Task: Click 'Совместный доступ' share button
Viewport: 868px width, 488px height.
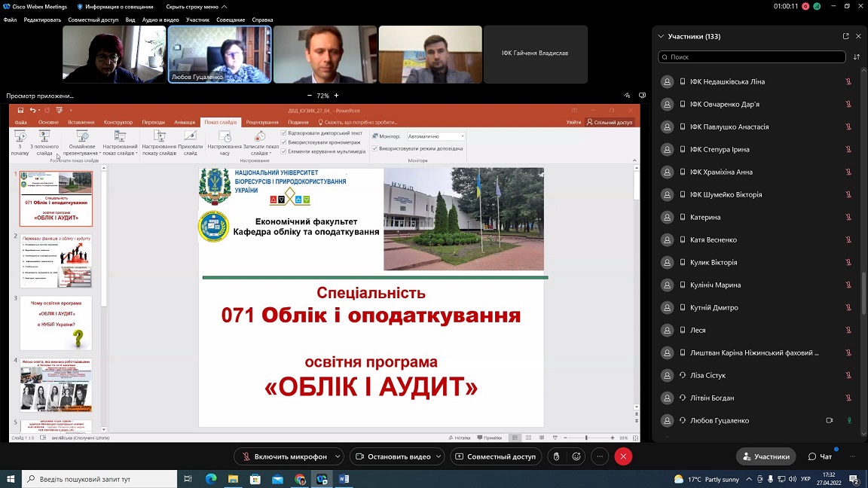Action: 496,456
